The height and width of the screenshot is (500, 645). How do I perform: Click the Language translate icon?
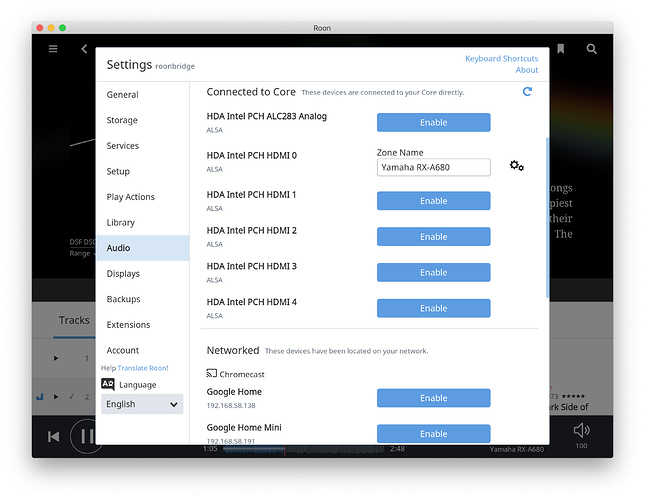[x=108, y=384]
